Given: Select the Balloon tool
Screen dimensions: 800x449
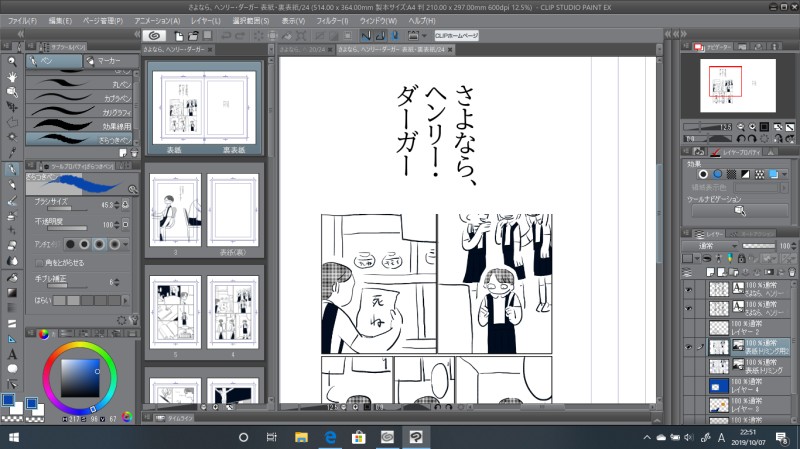Looking at the screenshot, I should [12, 369].
